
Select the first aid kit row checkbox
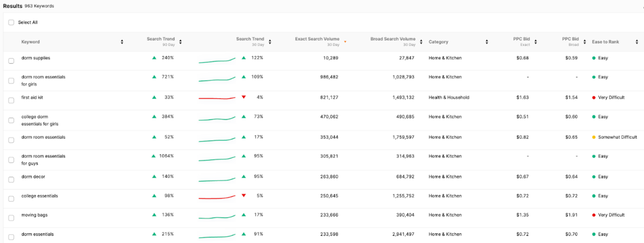point(11,101)
